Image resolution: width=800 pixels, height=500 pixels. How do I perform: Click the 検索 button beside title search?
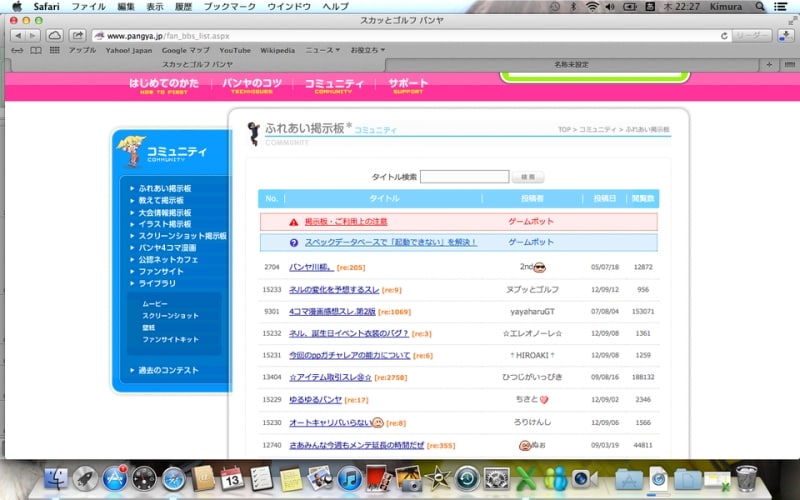pos(527,177)
